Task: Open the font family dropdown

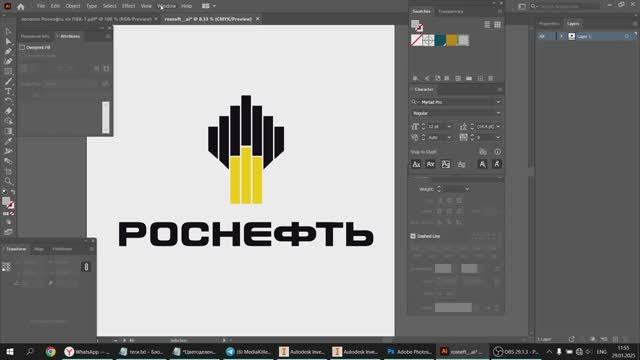Action: tap(498, 102)
